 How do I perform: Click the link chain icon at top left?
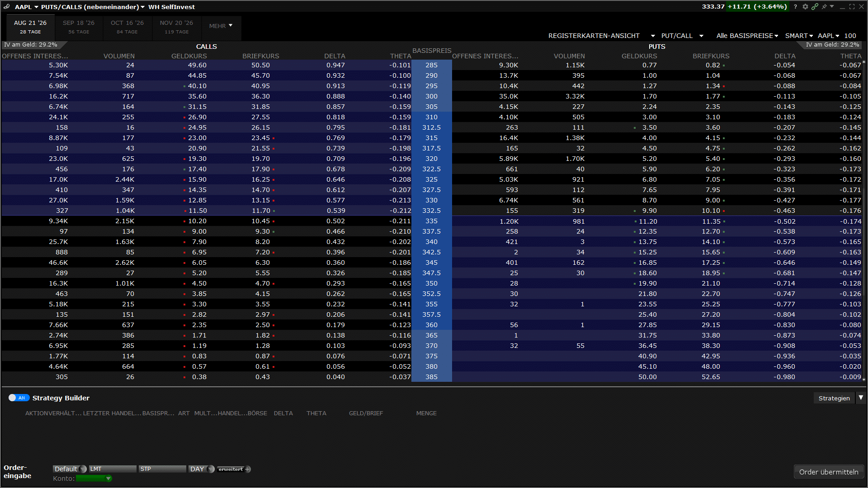click(x=6, y=7)
